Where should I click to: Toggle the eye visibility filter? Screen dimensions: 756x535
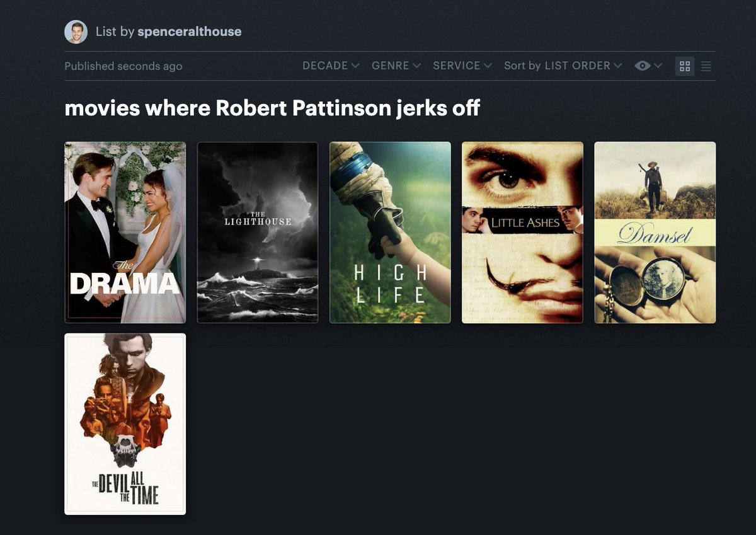pos(648,66)
